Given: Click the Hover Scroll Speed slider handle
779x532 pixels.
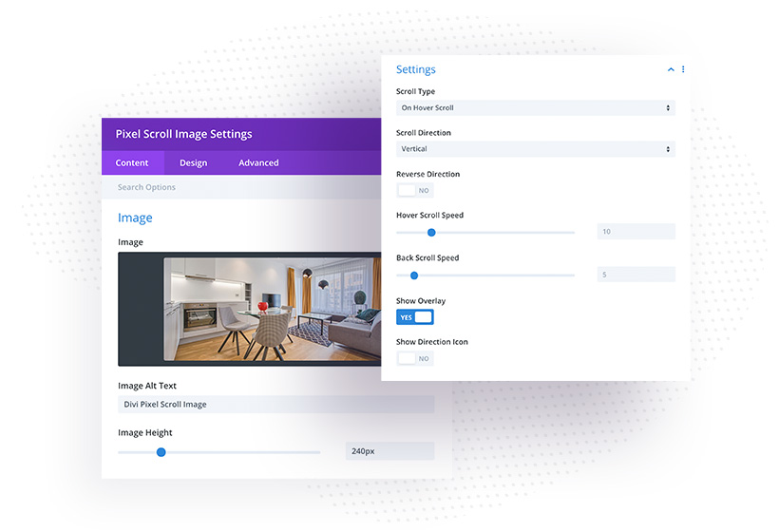Looking at the screenshot, I should (x=431, y=233).
